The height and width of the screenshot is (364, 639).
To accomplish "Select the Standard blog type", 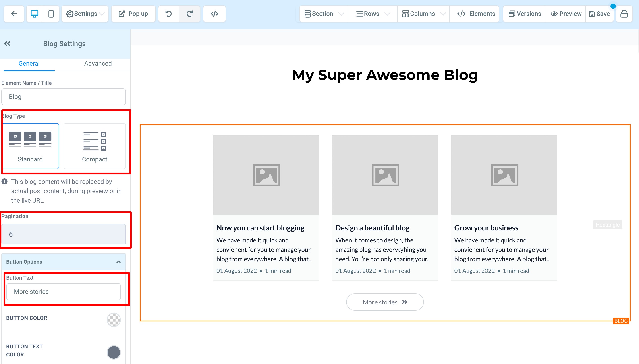I will tap(31, 146).
